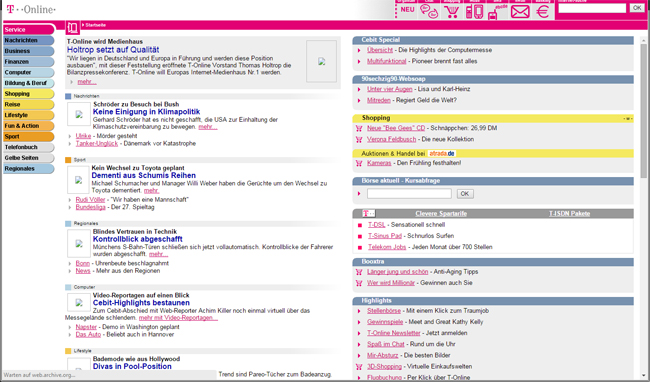Image resolution: width=650 pixels, height=382 pixels.
Task: Follow the Rudi Völler link
Action: point(90,200)
